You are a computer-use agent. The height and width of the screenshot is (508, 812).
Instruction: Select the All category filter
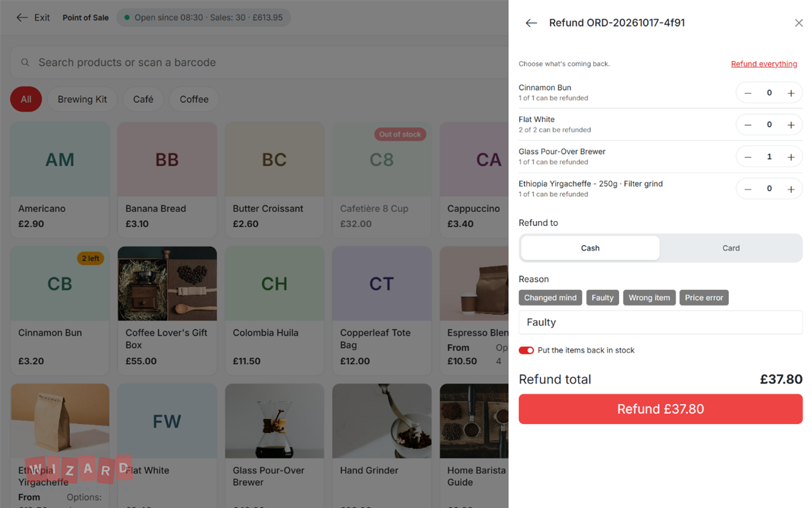click(x=26, y=99)
